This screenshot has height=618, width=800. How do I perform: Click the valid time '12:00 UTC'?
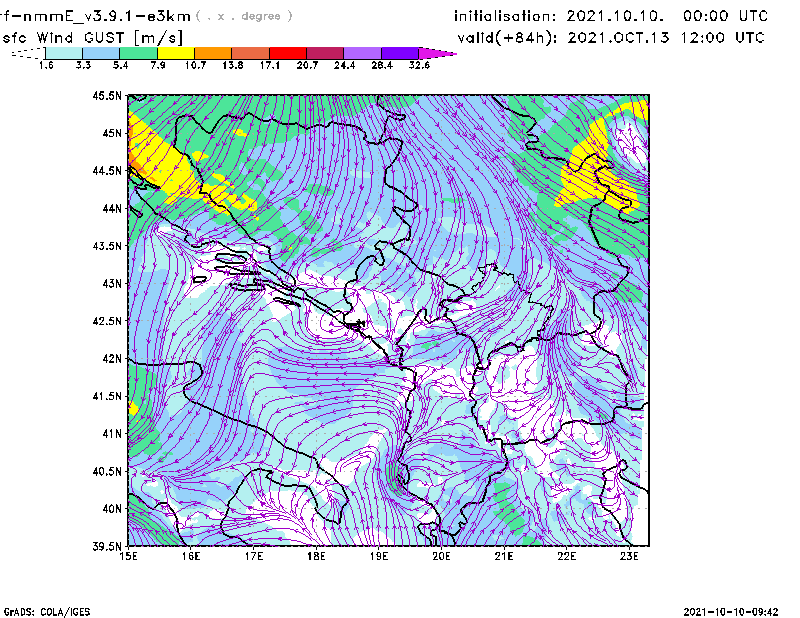(722, 38)
